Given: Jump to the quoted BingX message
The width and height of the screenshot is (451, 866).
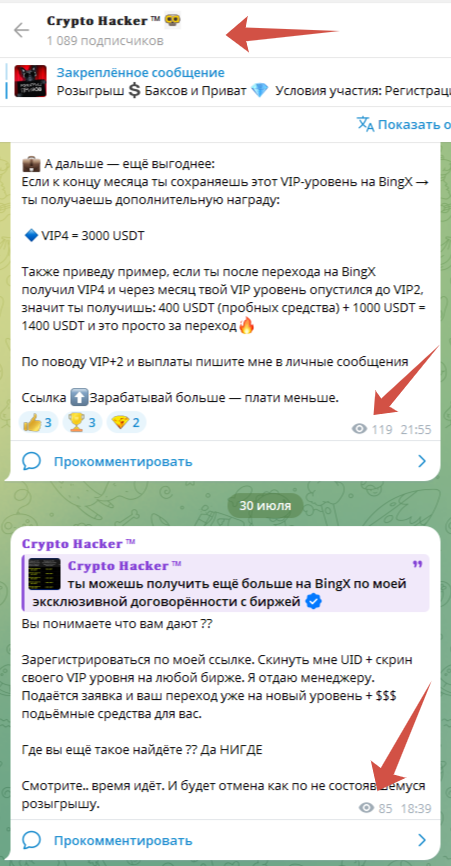Looking at the screenshot, I should coord(226,583).
